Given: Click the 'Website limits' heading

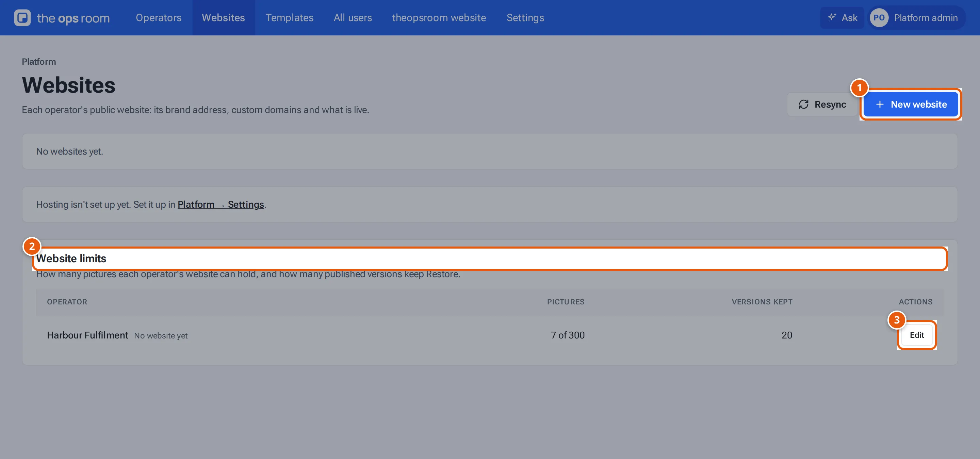Looking at the screenshot, I should 71,258.
